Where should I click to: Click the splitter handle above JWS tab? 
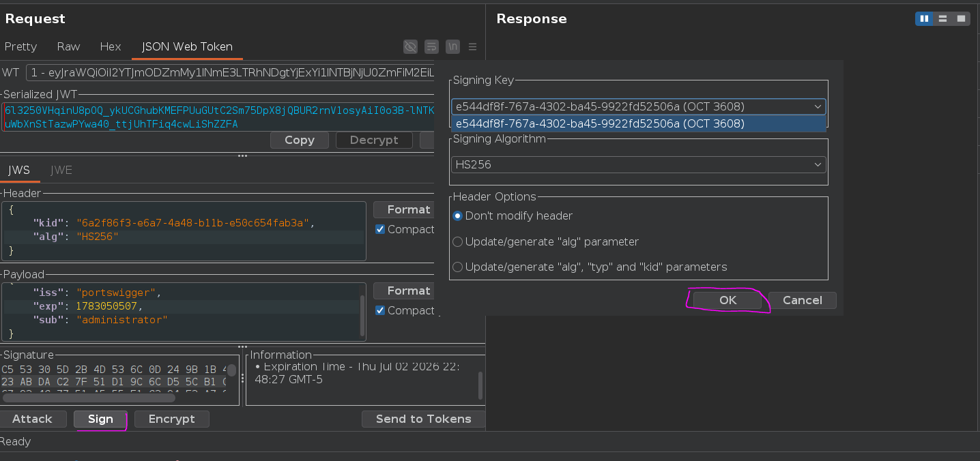(242, 156)
